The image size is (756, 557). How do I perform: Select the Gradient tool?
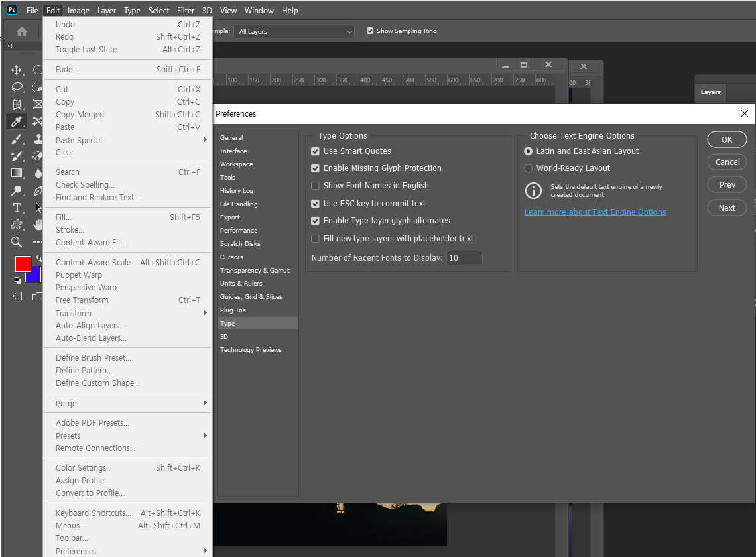tap(17, 173)
